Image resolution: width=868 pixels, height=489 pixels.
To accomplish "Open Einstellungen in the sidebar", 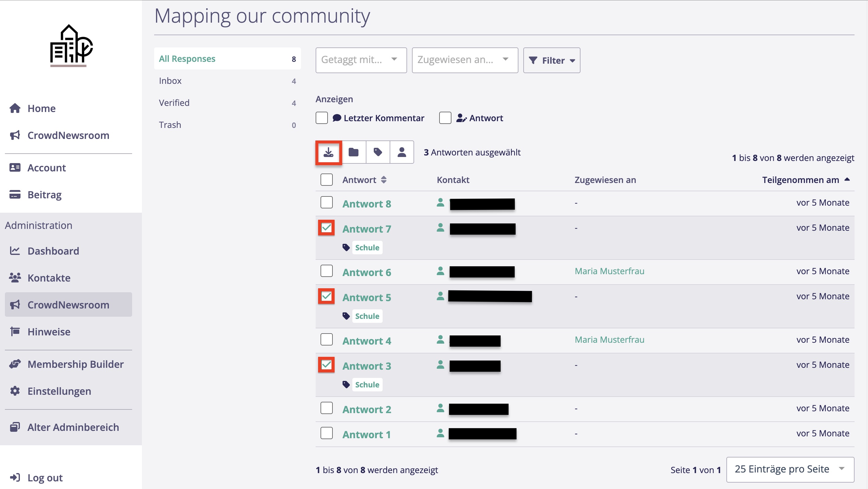I will [59, 391].
